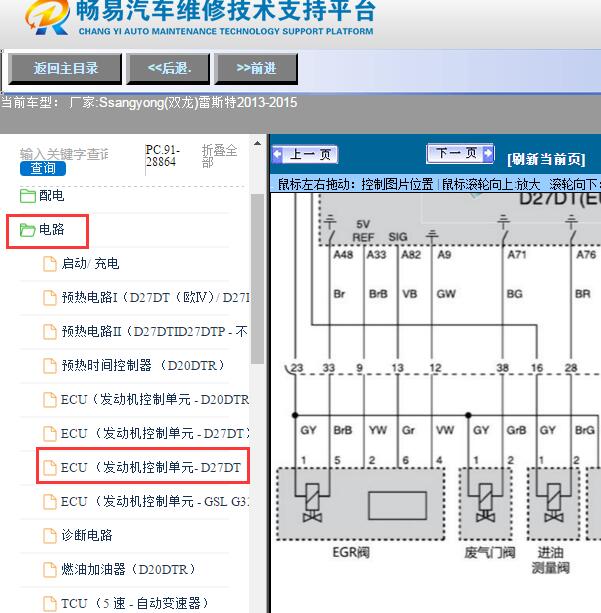Go to previous page with 上一页
601x613 pixels.
(x=305, y=154)
